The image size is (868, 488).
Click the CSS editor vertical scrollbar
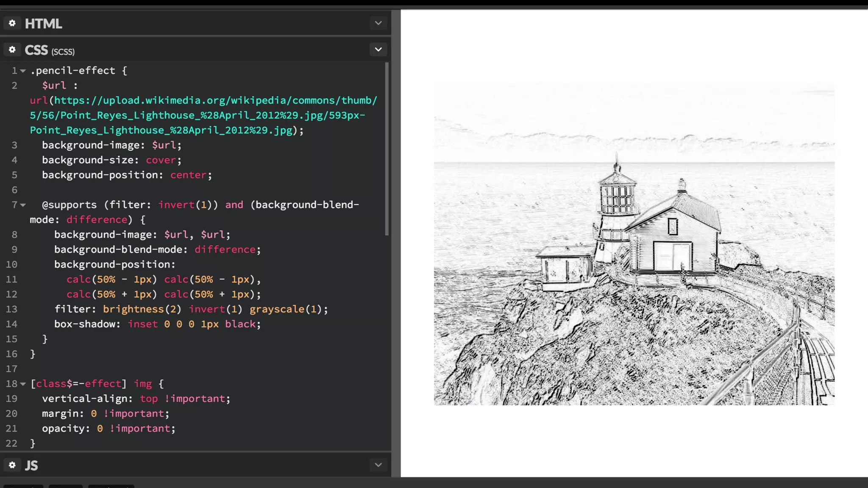[x=387, y=148]
